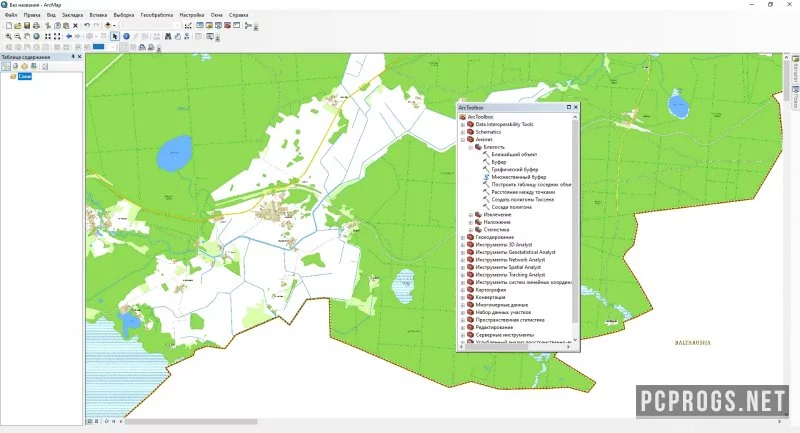This screenshot has width=800, height=433.
Task: Select the Картография toolbox
Action: (x=490, y=290)
